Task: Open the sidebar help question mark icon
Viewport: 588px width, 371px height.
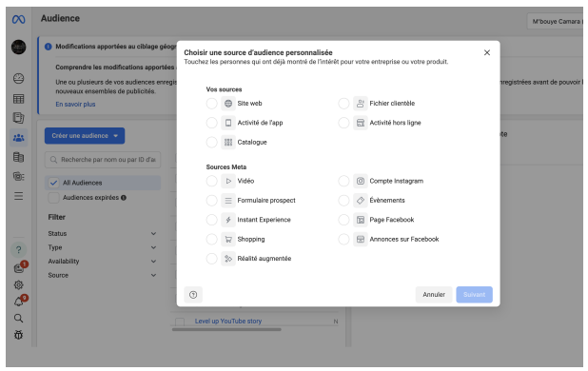Action: 18,250
